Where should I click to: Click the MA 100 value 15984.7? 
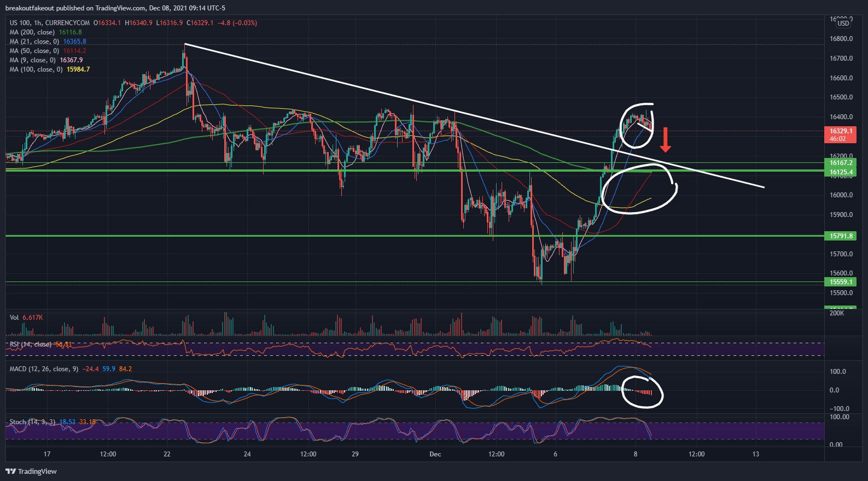click(x=78, y=69)
